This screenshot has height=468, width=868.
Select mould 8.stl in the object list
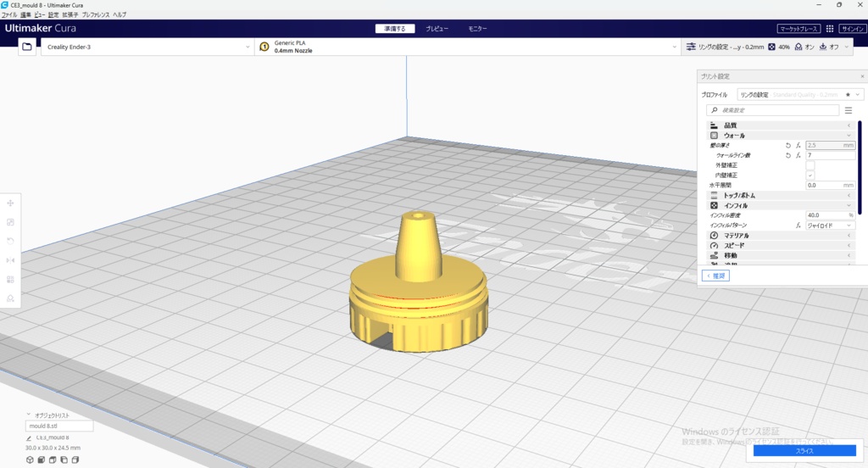pos(59,426)
